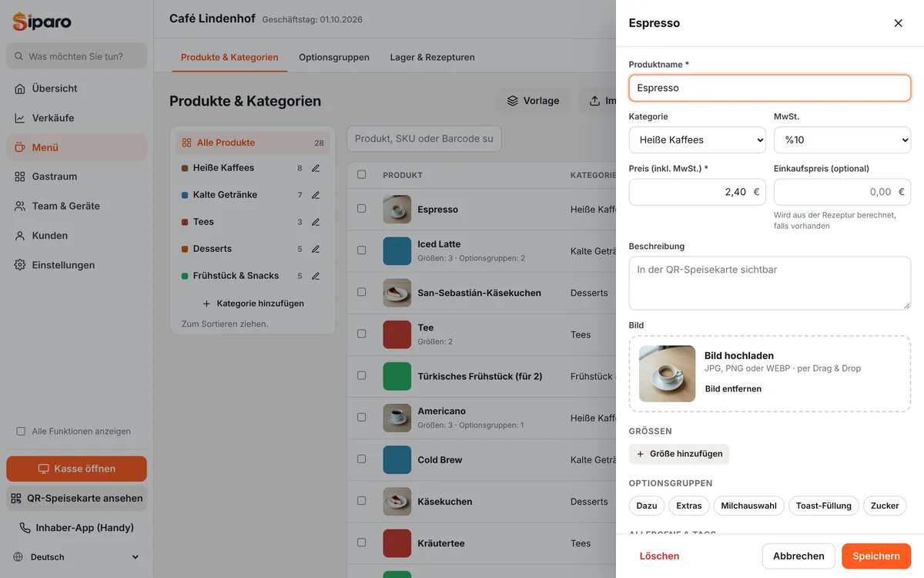This screenshot has width=924, height=578.
Task: Open the Kategorie dropdown
Action: [698, 140]
